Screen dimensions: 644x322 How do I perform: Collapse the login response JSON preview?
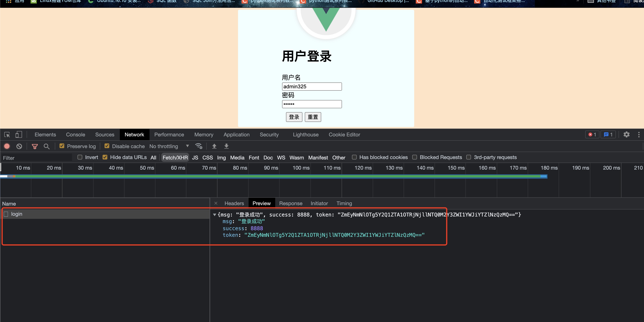click(215, 215)
